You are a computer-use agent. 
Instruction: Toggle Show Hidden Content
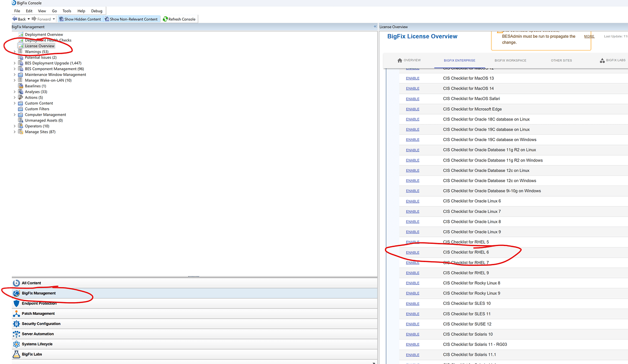coord(80,19)
